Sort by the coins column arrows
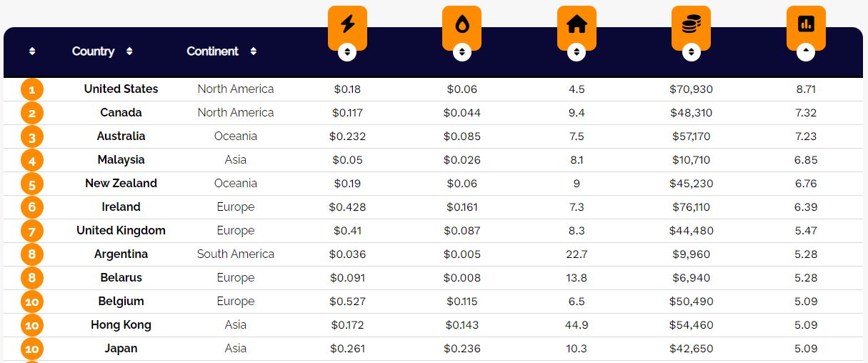This screenshot has height=363, width=868. point(691,52)
